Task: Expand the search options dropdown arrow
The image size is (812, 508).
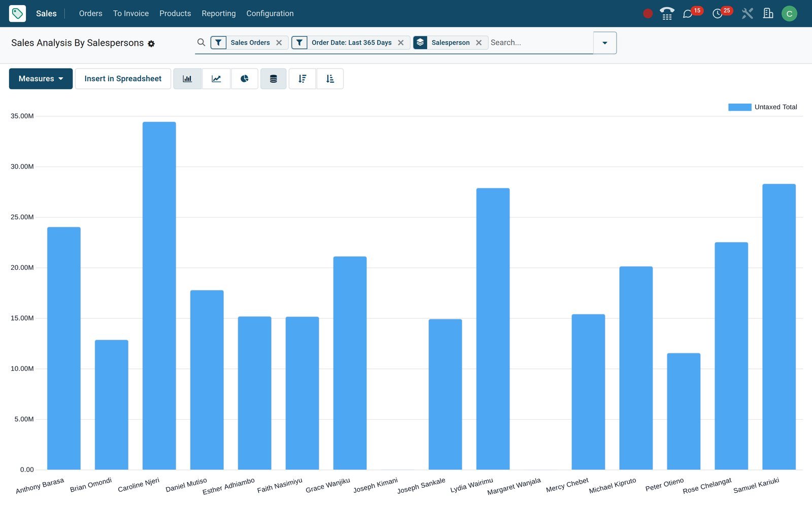Action: 605,43
